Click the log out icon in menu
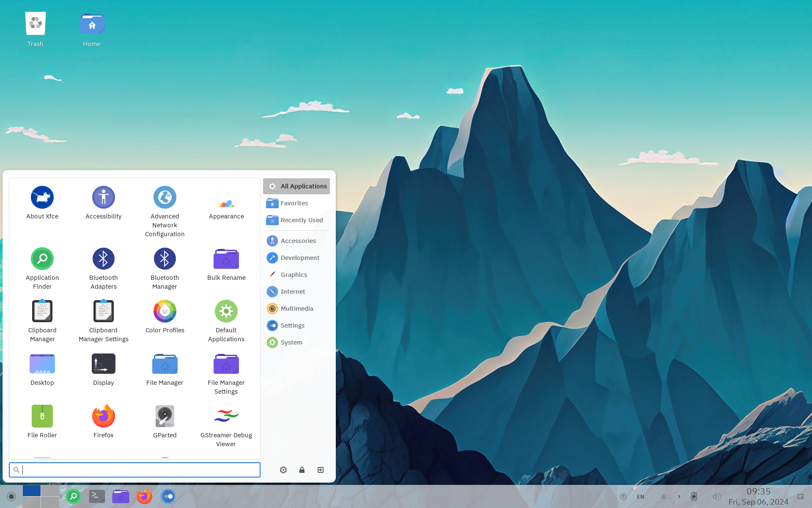Viewport: 812px width, 508px height. coord(321,470)
